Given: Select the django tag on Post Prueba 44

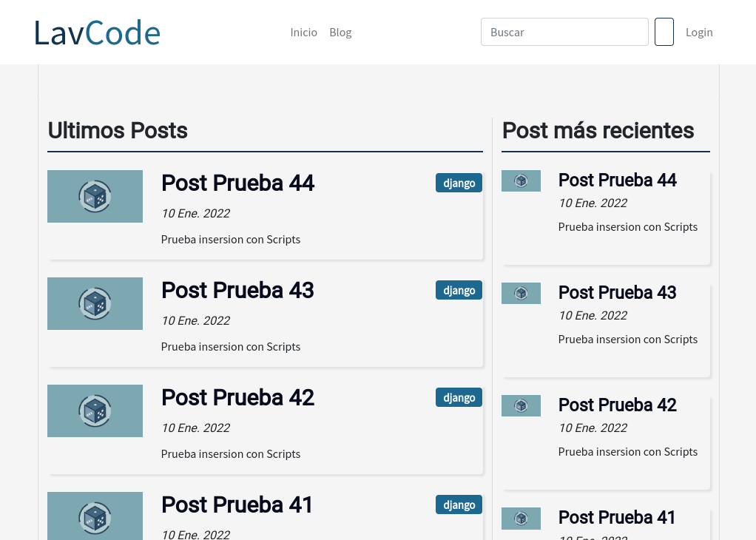Looking at the screenshot, I should [x=459, y=183].
